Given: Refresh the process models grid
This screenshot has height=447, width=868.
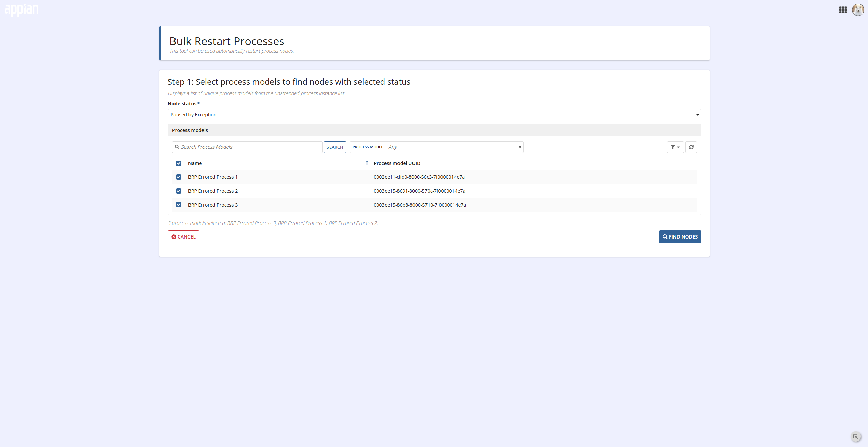Looking at the screenshot, I should pos(691,147).
